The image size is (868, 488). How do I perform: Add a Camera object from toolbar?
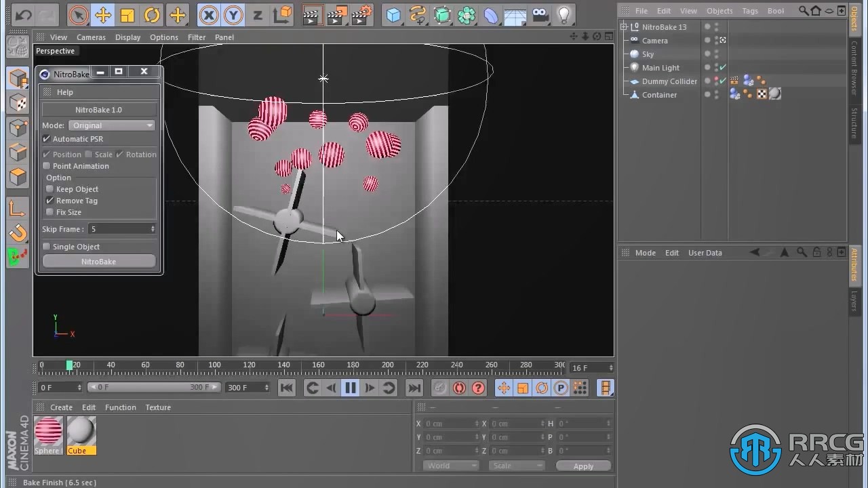tap(540, 14)
